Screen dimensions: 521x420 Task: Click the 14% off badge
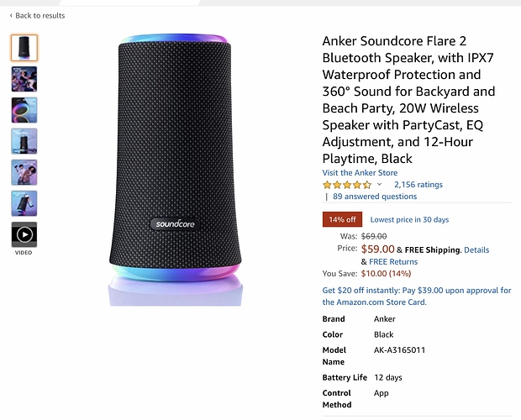342,219
